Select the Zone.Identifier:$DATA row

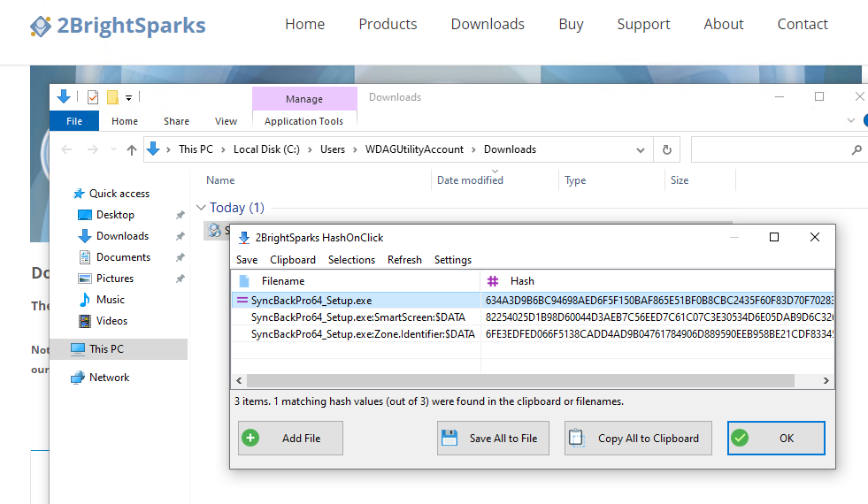click(533, 334)
